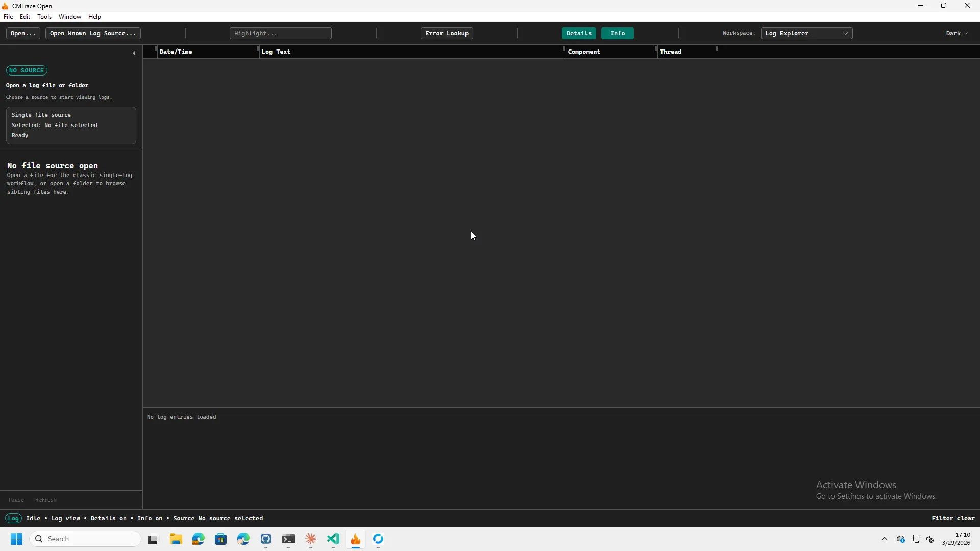Pause log updates
This screenshot has height=551, width=980.
click(16, 500)
